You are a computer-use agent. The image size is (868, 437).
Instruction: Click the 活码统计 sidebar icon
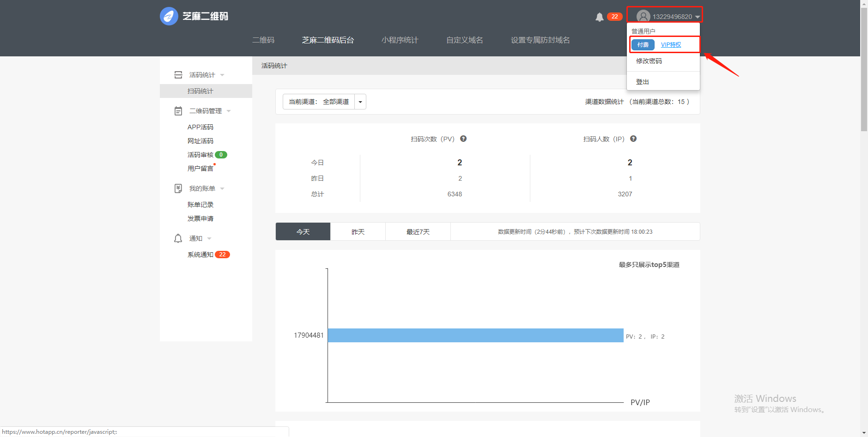pyautogui.click(x=178, y=75)
